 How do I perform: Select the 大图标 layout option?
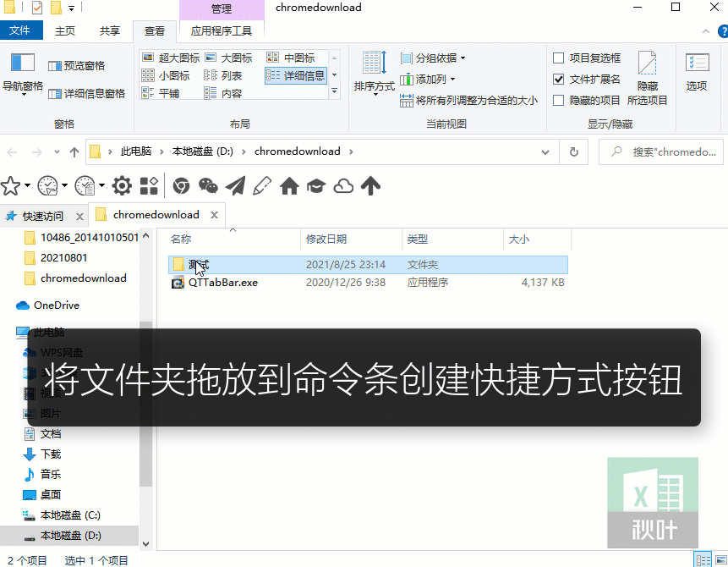[x=229, y=58]
